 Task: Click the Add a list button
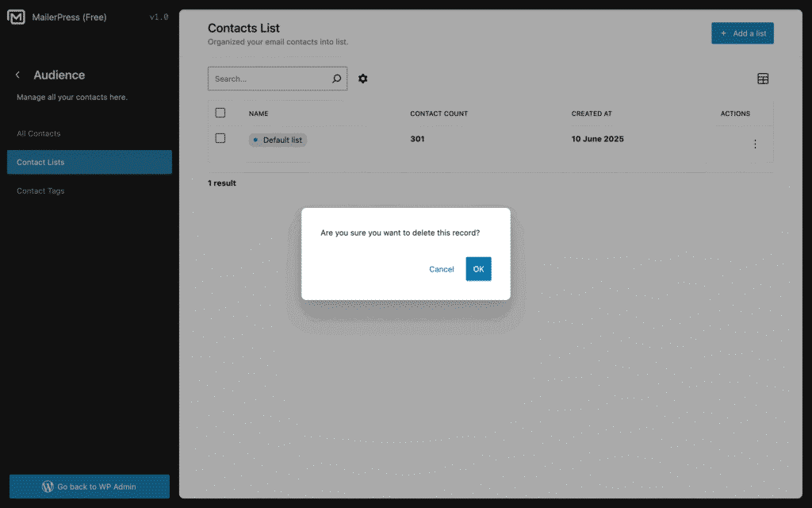pos(742,33)
